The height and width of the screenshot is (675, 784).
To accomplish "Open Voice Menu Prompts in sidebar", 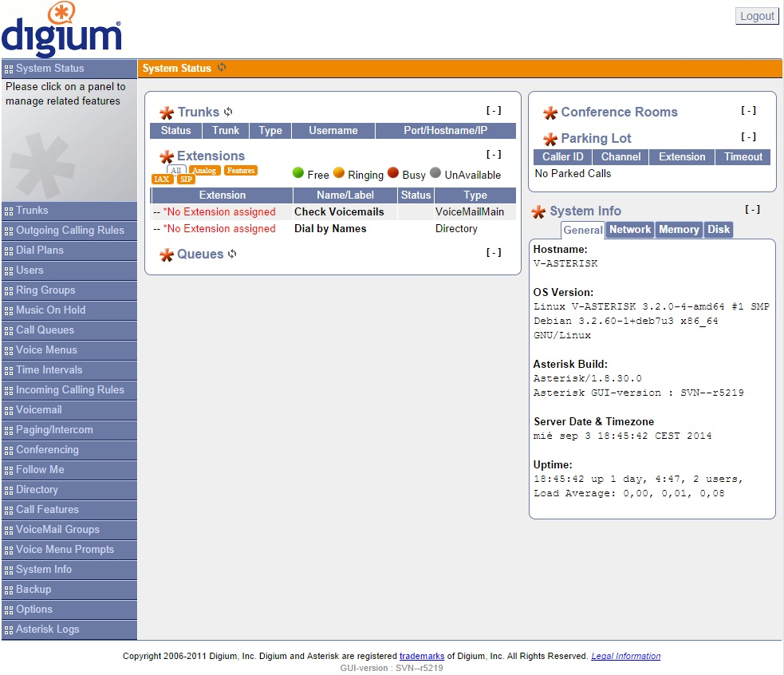I will [x=69, y=550].
